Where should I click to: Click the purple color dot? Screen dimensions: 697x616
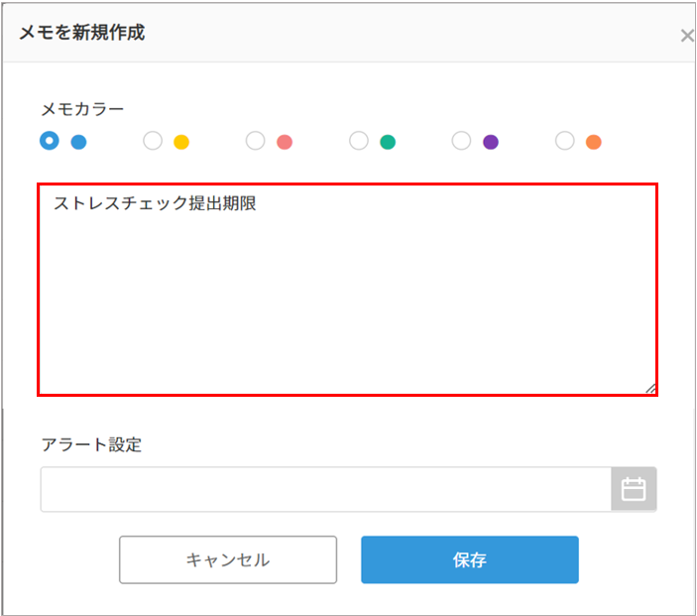491,142
